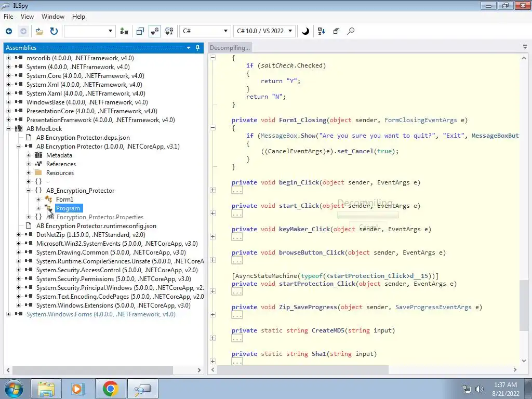Click the Metadata tree icon
The width and height of the screenshot is (532, 399).
pyautogui.click(x=38, y=155)
